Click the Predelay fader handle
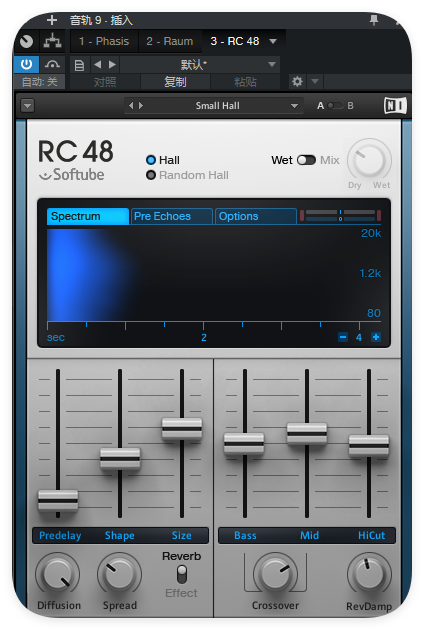This screenshot has height=630, width=424. pyautogui.click(x=58, y=500)
